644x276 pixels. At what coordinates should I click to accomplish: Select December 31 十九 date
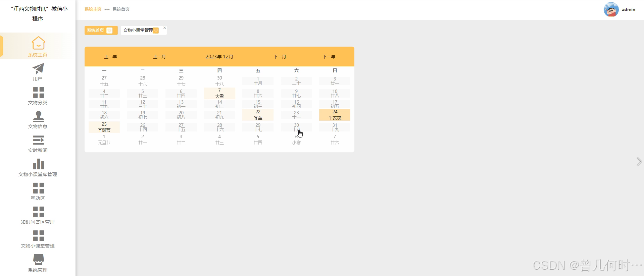(x=335, y=127)
